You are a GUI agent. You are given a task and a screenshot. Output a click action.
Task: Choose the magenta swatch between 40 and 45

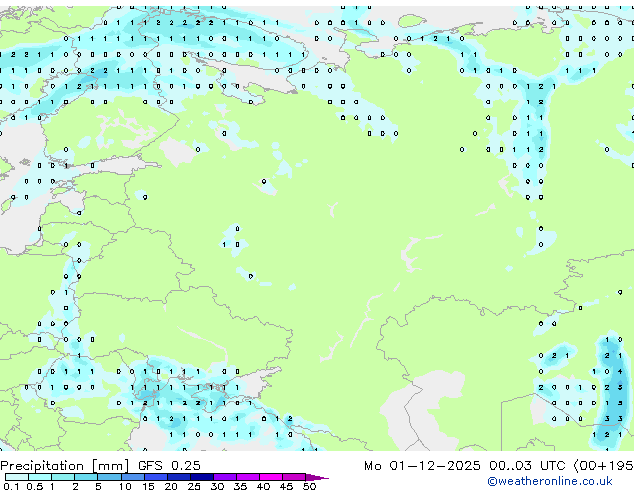271,477
